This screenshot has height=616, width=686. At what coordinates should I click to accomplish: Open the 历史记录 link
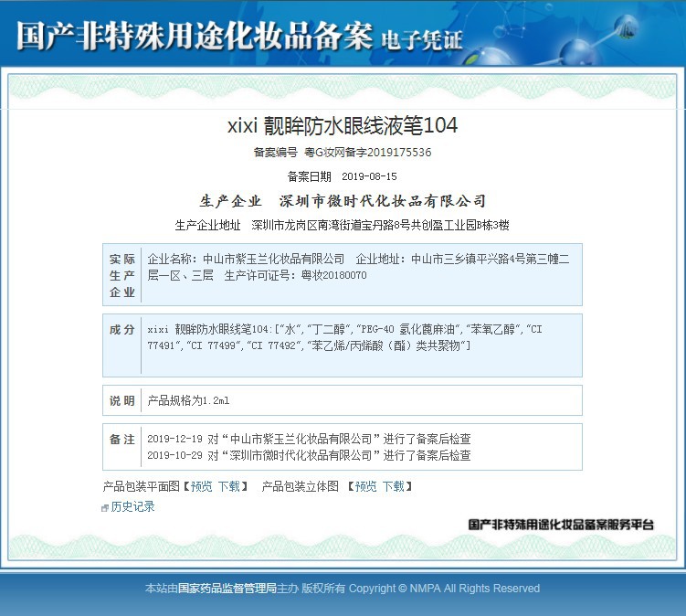(x=132, y=506)
